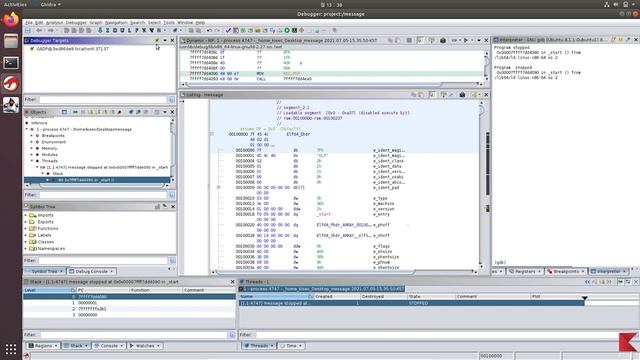Click the Files icon in the dock
Screen dimensions: 640x360
[x=11, y=41]
